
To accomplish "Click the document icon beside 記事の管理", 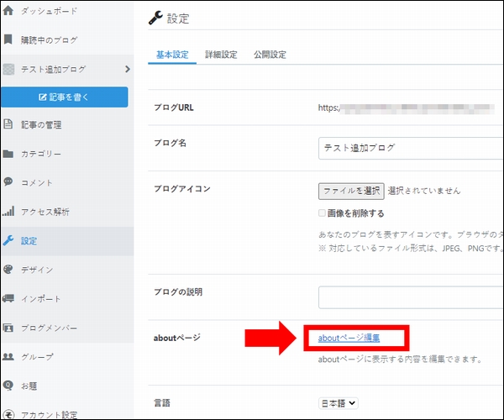I will [x=8, y=124].
